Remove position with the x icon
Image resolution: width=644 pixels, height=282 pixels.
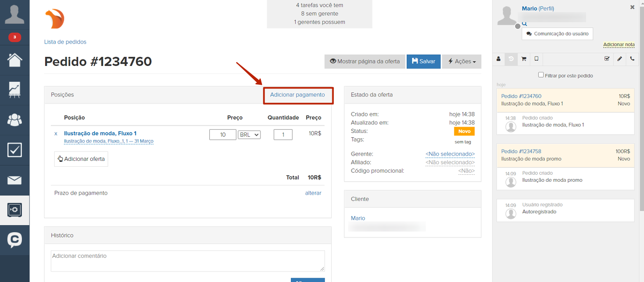pyautogui.click(x=55, y=133)
